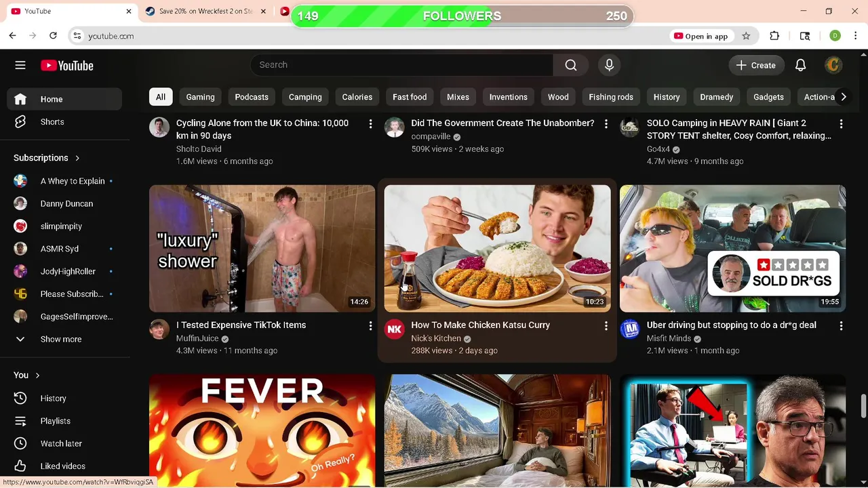868x488 pixels.
Task: Open Nick's Kitchen channel name link
Action: [436, 338]
